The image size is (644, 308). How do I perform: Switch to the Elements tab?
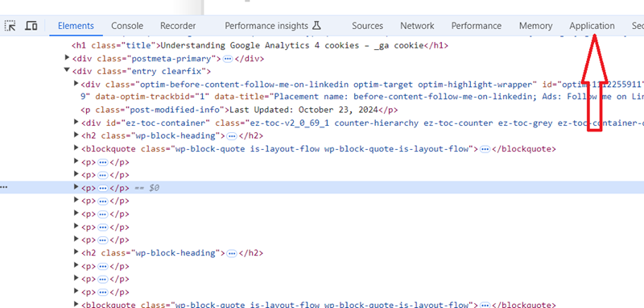tap(76, 26)
